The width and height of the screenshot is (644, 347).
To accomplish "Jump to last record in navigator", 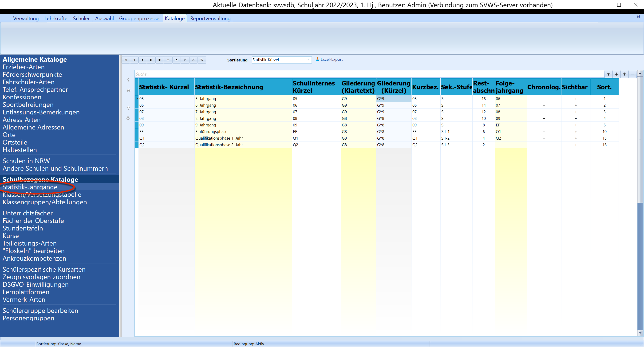I will [x=151, y=60].
